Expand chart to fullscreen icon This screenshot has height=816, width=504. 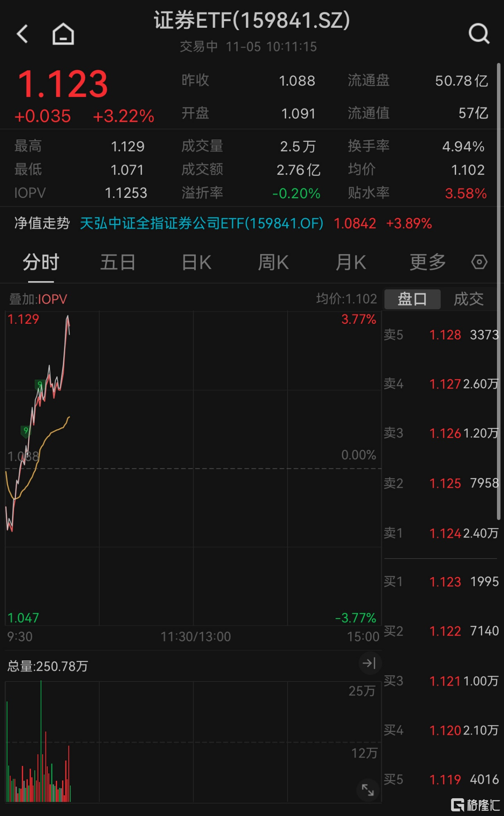(x=368, y=790)
